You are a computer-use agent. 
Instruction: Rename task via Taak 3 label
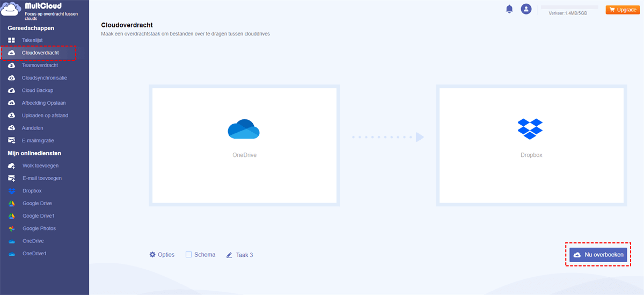coord(244,255)
